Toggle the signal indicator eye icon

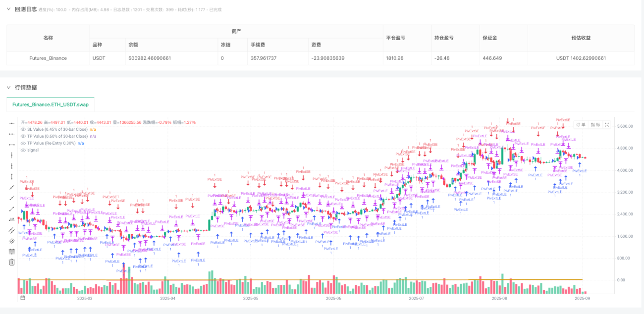coord(23,150)
